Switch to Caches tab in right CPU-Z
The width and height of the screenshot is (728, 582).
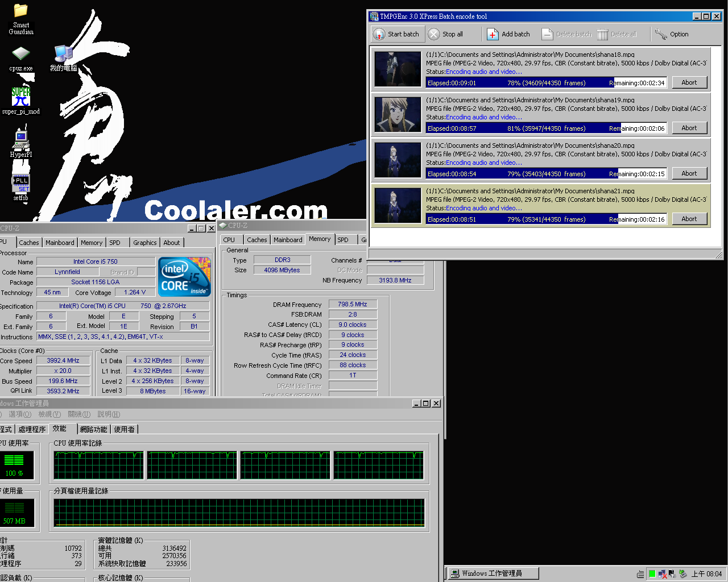click(x=257, y=240)
